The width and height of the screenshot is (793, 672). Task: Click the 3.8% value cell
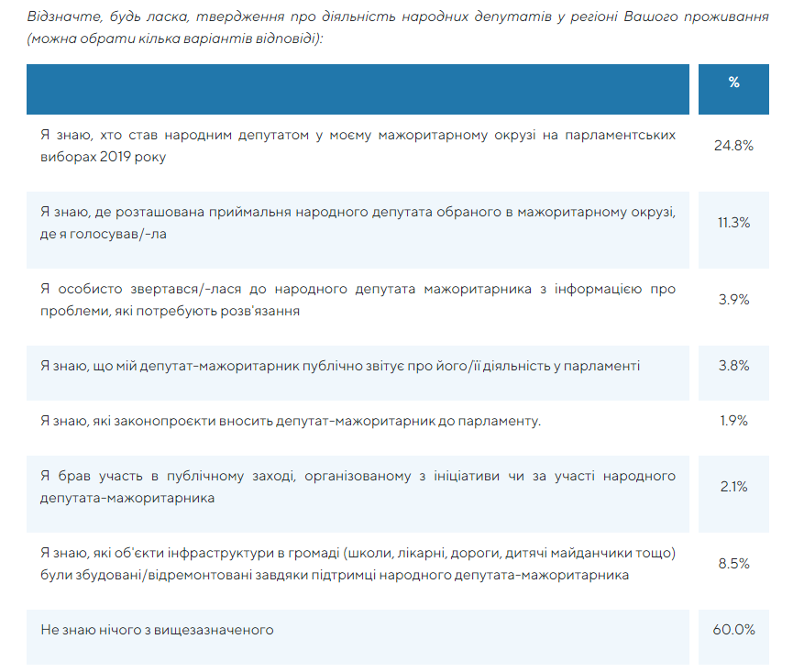click(733, 366)
